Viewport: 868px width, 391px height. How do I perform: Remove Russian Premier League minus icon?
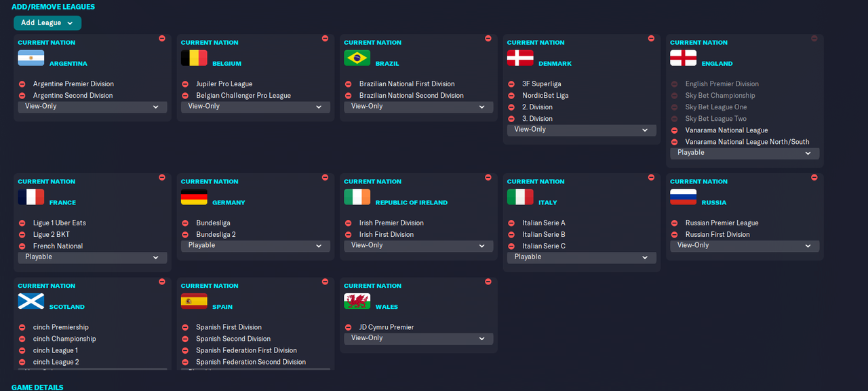click(675, 223)
